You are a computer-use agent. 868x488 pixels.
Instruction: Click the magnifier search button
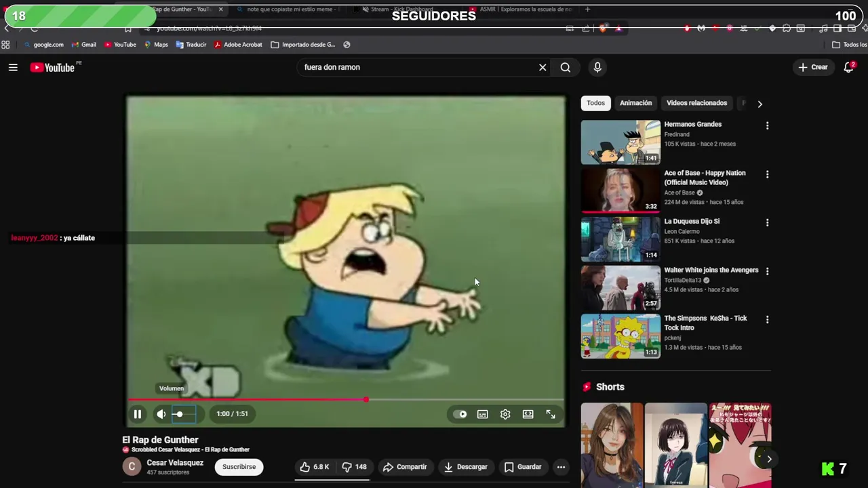coord(566,67)
